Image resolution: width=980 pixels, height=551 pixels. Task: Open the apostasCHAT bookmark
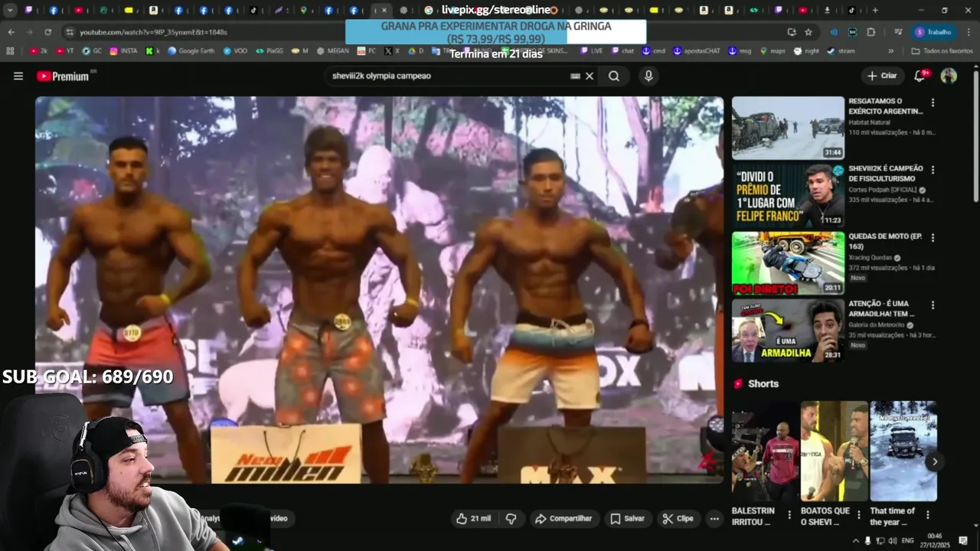(697, 51)
